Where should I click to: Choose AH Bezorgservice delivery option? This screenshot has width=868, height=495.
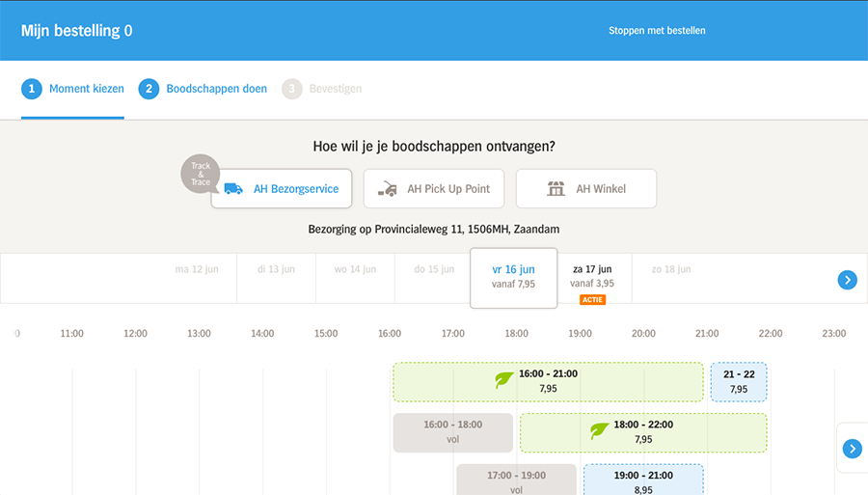[x=282, y=189]
